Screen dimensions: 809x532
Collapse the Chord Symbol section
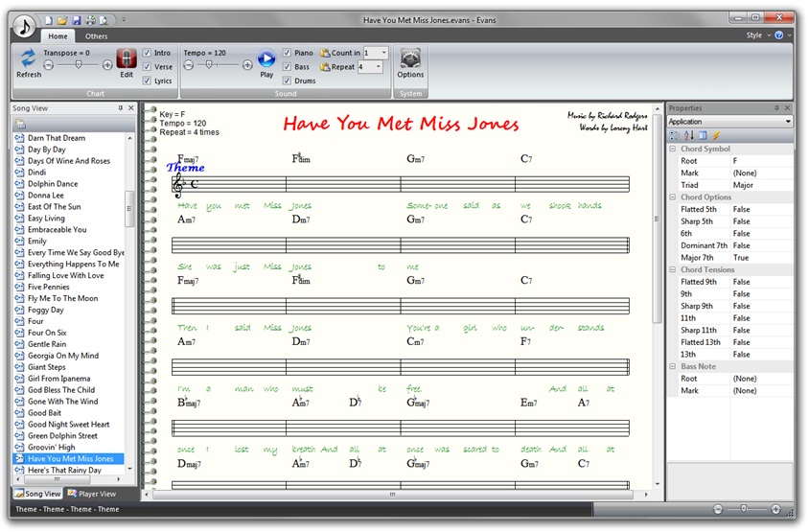coord(672,149)
